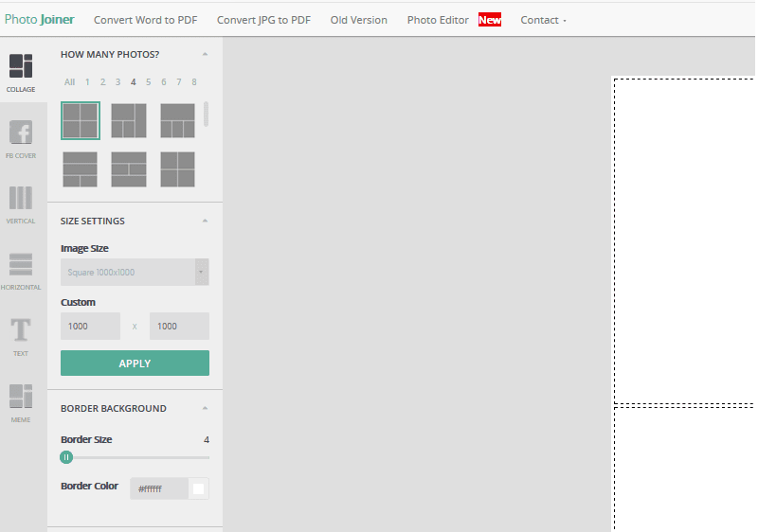Click the top collage canvas cell

coord(684,240)
